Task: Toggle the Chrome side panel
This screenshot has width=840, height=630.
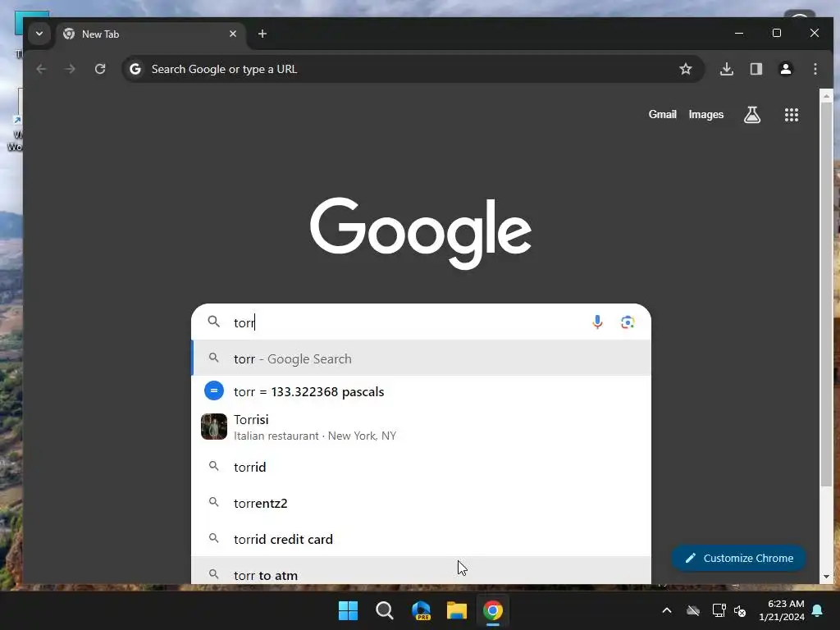Action: (x=756, y=69)
